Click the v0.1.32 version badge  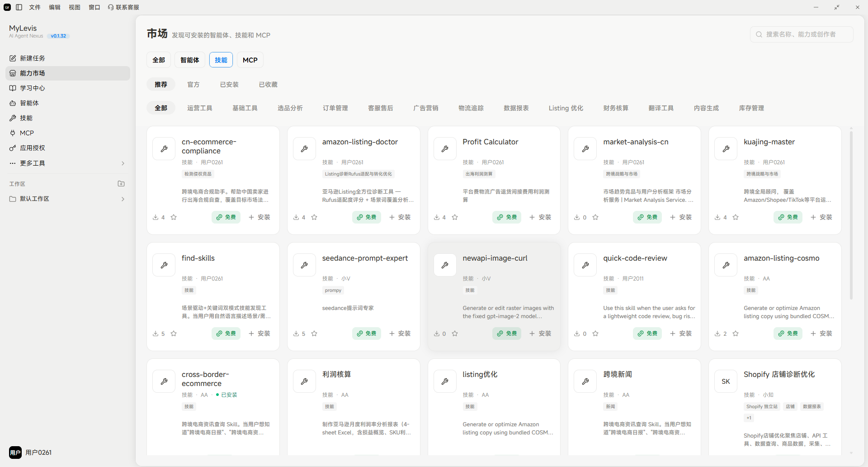click(58, 36)
